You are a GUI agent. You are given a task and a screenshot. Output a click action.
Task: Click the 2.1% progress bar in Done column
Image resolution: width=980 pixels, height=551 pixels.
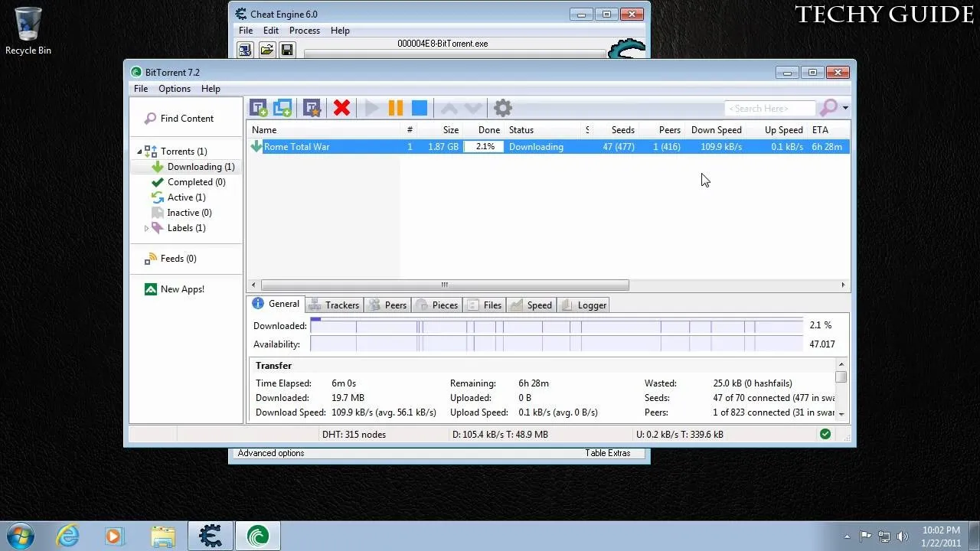tap(484, 147)
